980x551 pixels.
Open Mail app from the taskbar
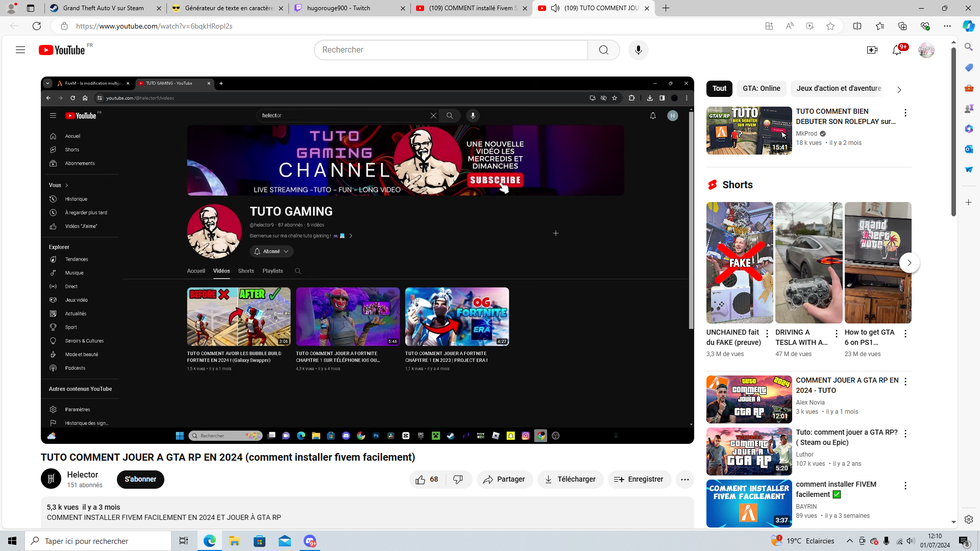click(285, 541)
